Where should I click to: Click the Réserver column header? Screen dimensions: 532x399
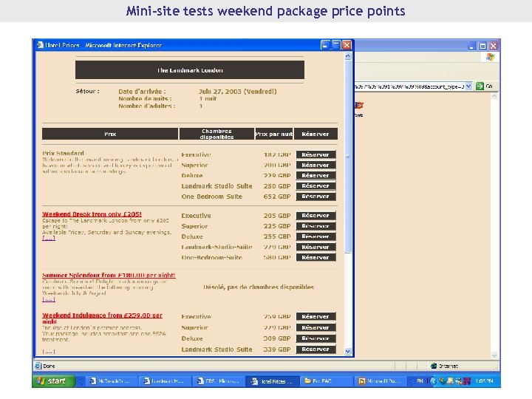316,134
